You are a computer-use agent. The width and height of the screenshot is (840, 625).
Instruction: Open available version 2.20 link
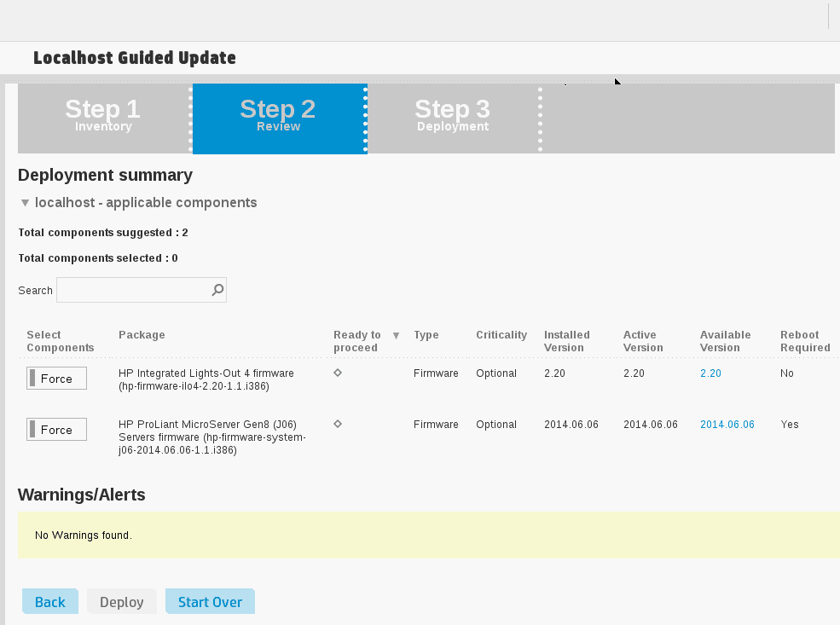(x=710, y=373)
